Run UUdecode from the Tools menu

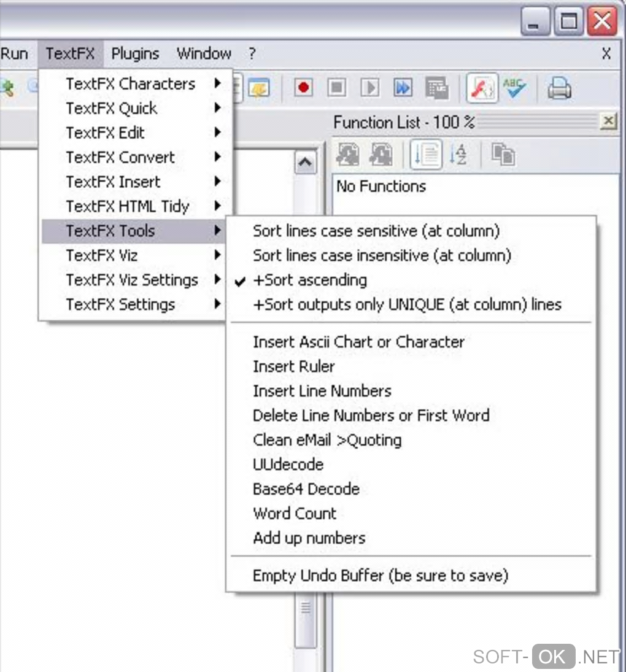[411, 465]
